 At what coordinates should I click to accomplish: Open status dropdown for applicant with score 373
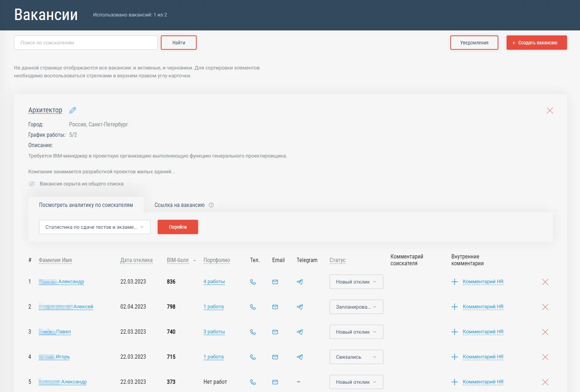tap(356, 382)
